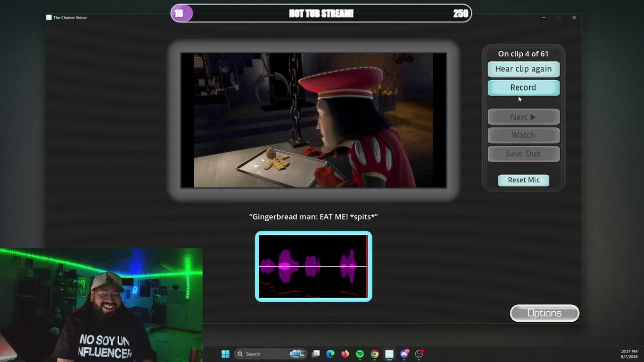The height and width of the screenshot is (362, 644).
Task: Click the 250 goal number
Action: pos(460,14)
